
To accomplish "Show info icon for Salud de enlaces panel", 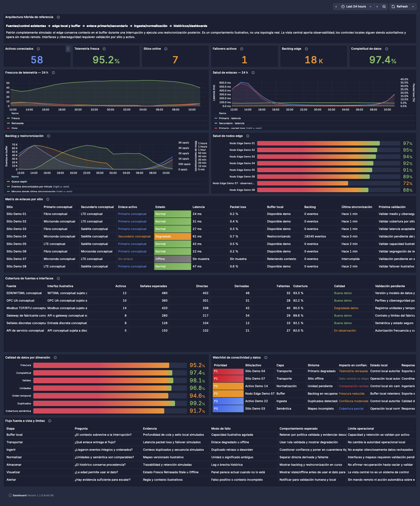I will coord(253,73).
